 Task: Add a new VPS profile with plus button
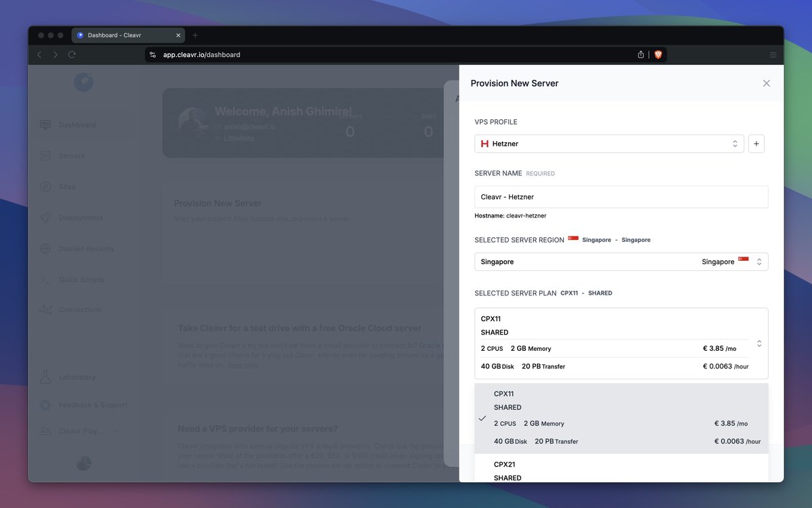pyautogui.click(x=757, y=144)
